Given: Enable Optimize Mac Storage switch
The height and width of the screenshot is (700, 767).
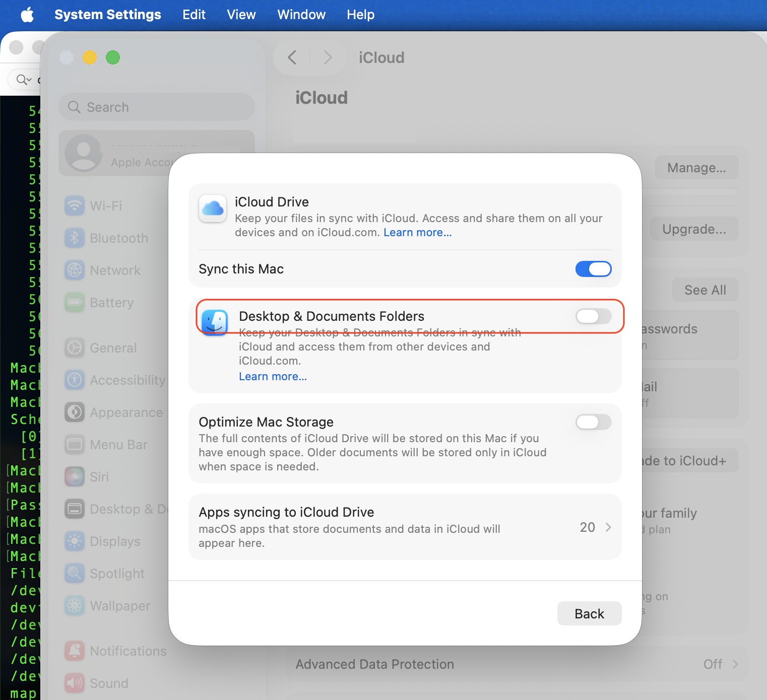Looking at the screenshot, I should (593, 422).
